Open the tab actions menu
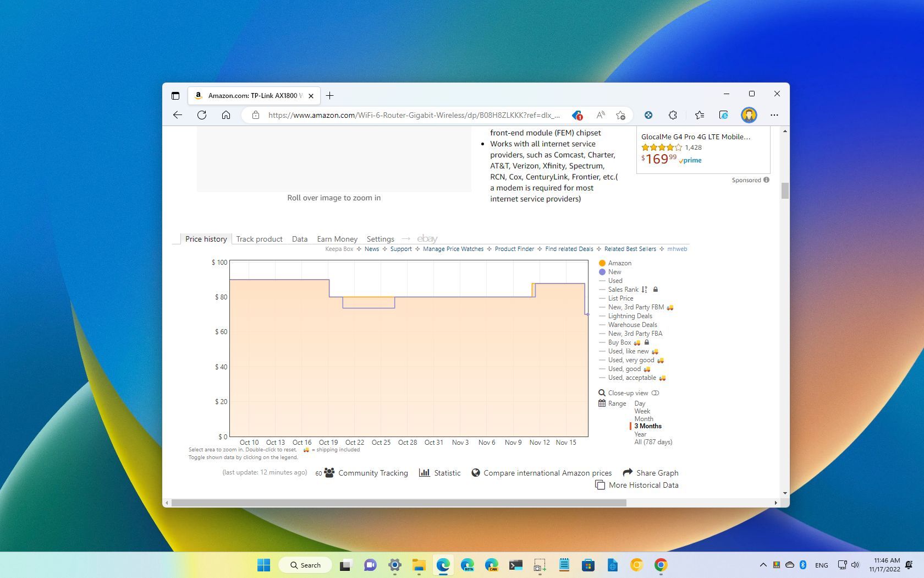 pyautogui.click(x=175, y=95)
